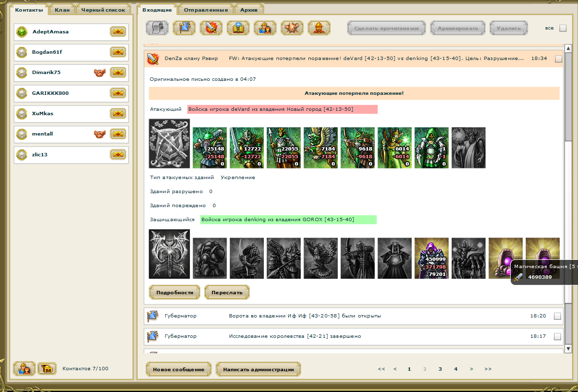Click the handshake filter icon in toolbar
578x392 pixels.
pos(292,28)
